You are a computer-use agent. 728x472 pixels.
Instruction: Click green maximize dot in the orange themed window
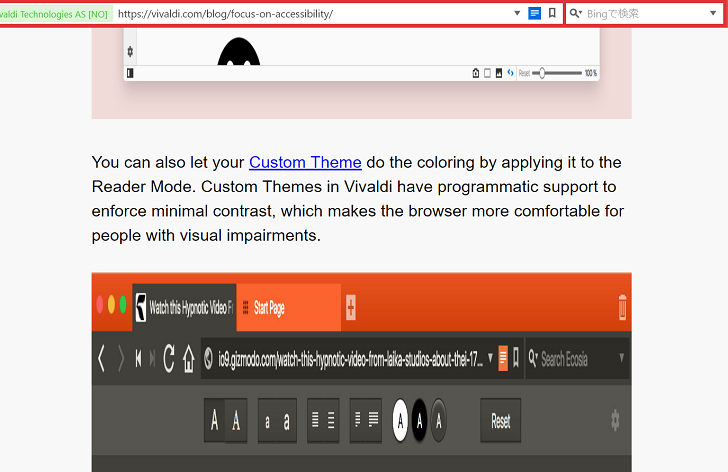click(x=123, y=305)
